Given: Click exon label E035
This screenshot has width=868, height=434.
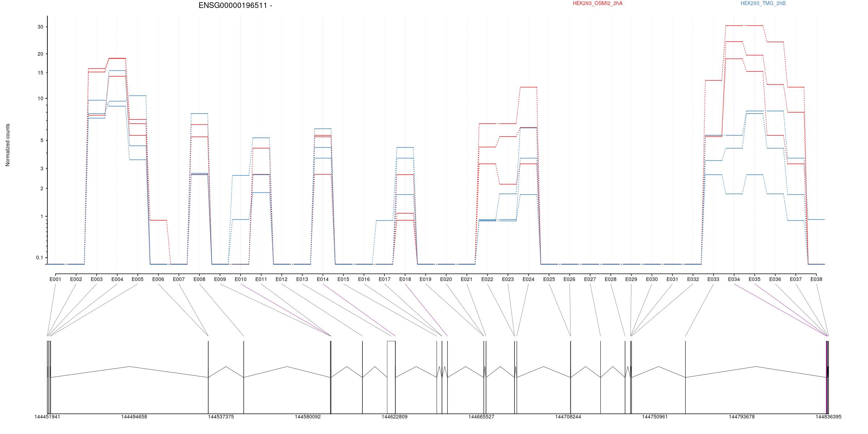Looking at the screenshot, I should pyautogui.click(x=754, y=279).
